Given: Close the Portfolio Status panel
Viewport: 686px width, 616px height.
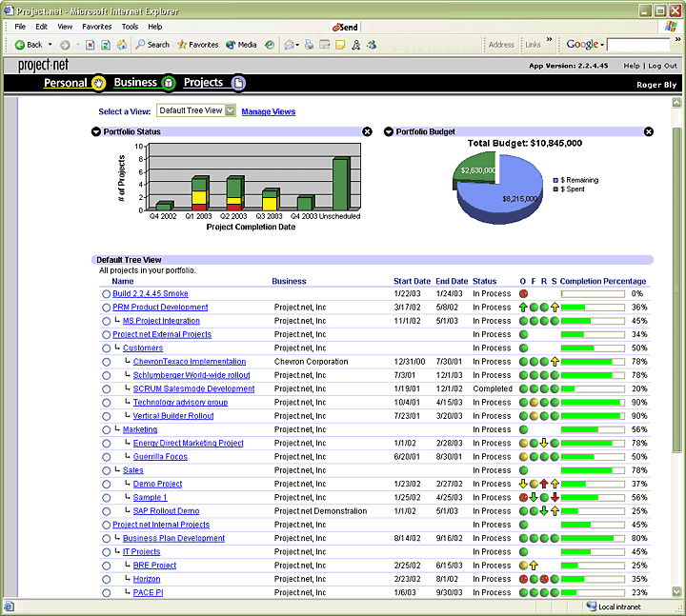Looking at the screenshot, I should [367, 131].
